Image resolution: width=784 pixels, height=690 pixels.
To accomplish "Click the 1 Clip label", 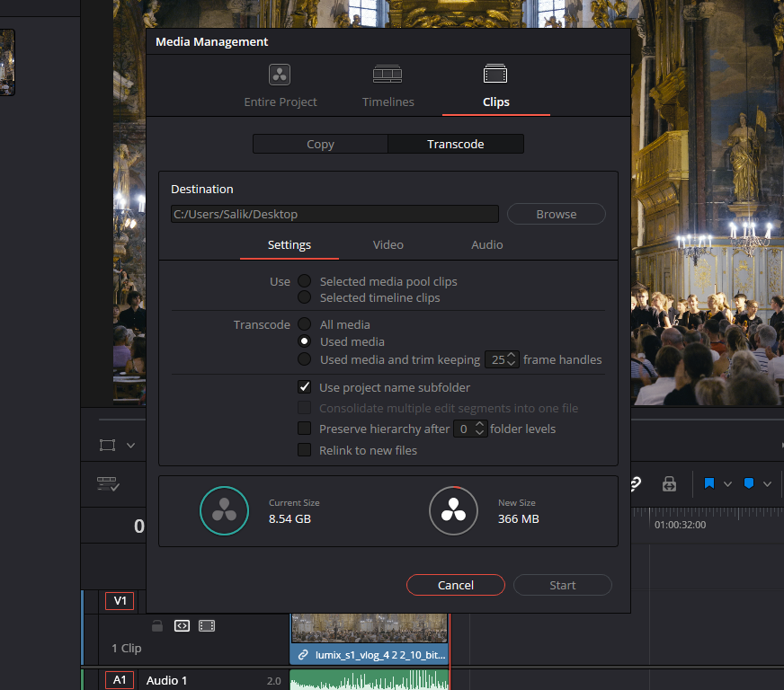I will click(x=127, y=648).
